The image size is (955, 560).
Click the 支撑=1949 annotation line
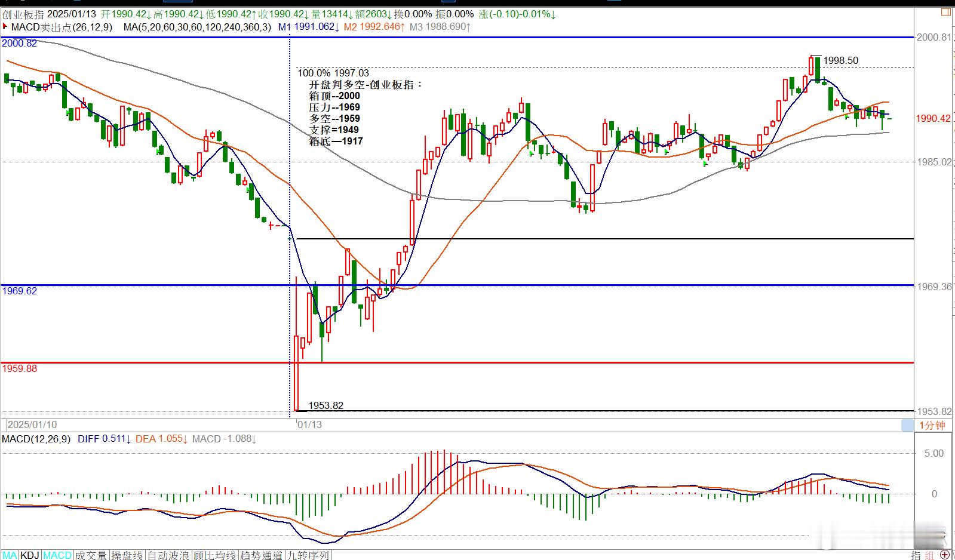click(334, 130)
